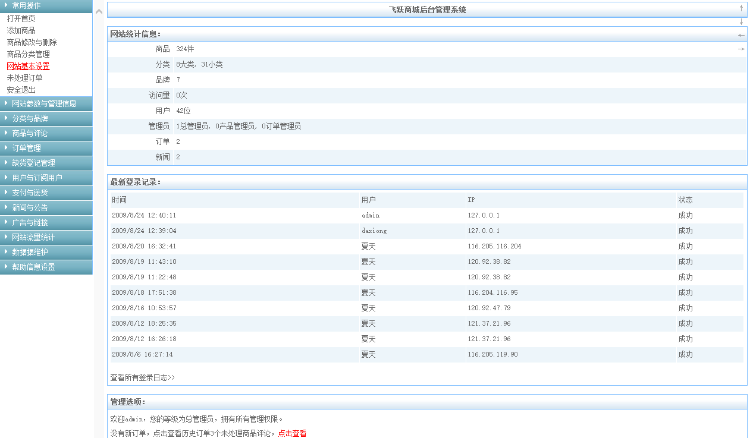Click 成功 status in the daxiong row
This screenshot has width=750, height=438.
click(685, 231)
